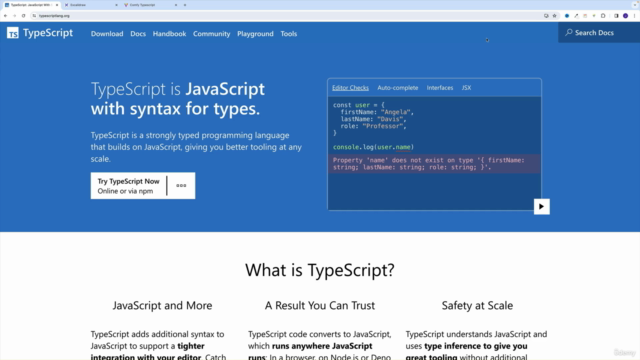Close the TypeScript browser tab
The width and height of the screenshot is (640, 360).
tap(57, 5)
